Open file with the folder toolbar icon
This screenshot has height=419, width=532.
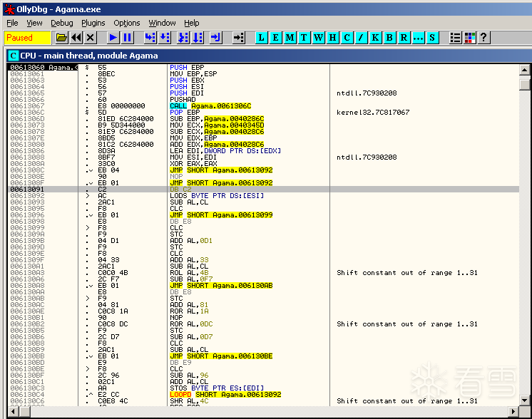[61, 37]
